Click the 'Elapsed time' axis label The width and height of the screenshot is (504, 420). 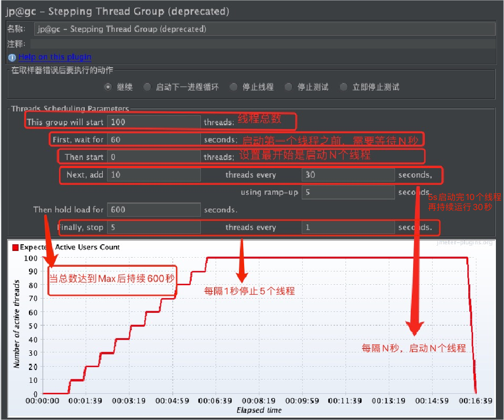[259, 410]
